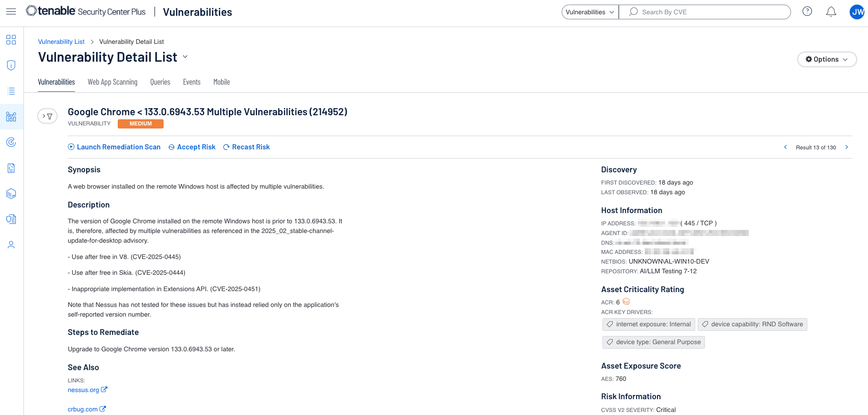
Task: Click the shield icon in the left sidebar
Action: tap(11, 65)
